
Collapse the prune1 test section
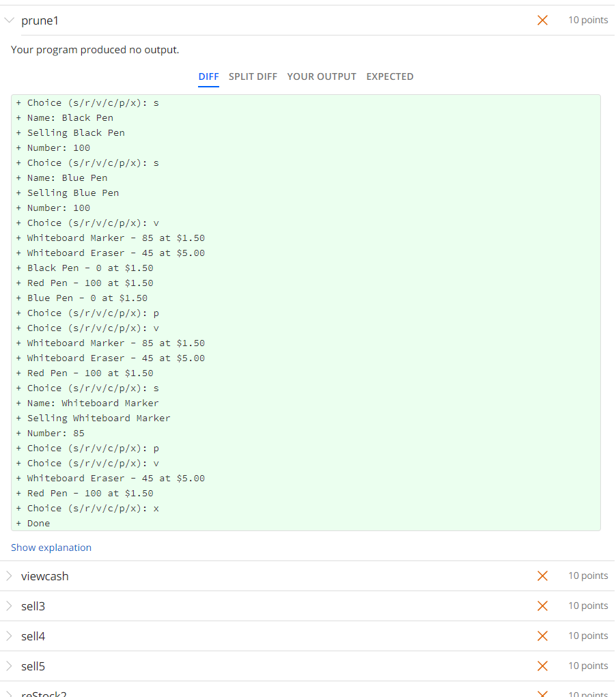pos(10,20)
